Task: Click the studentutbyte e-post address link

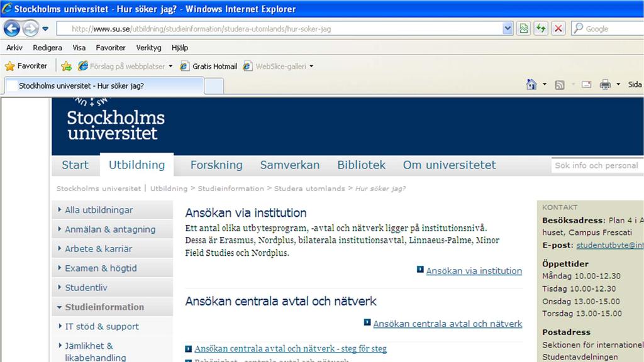Action: (610, 245)
